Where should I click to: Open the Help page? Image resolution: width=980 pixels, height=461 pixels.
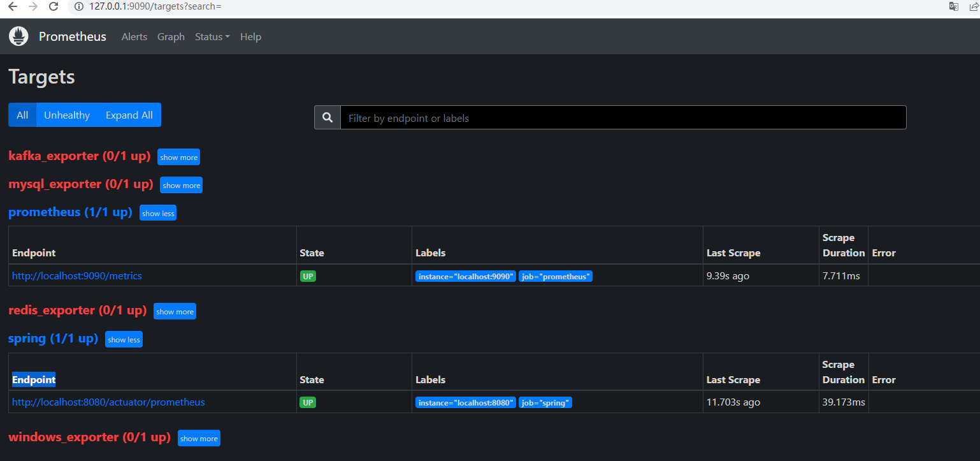[250, 37]
